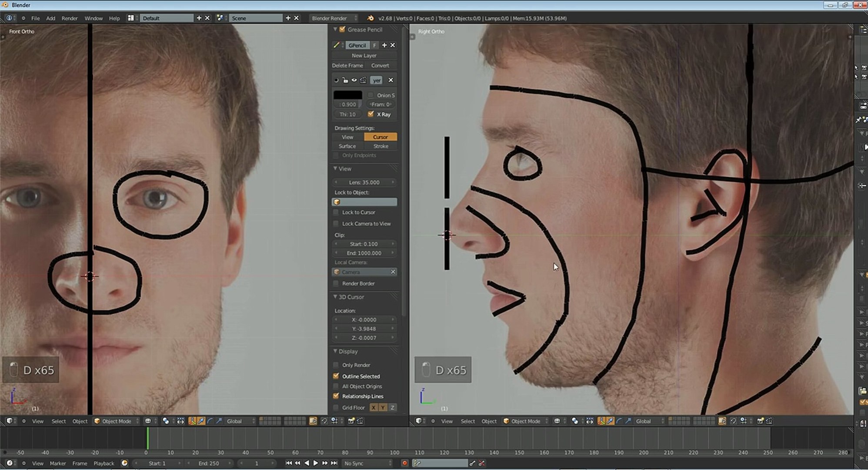
Task: Toggle the eye visibility of the grease pencil layer
Action: (x=354, y=80)
